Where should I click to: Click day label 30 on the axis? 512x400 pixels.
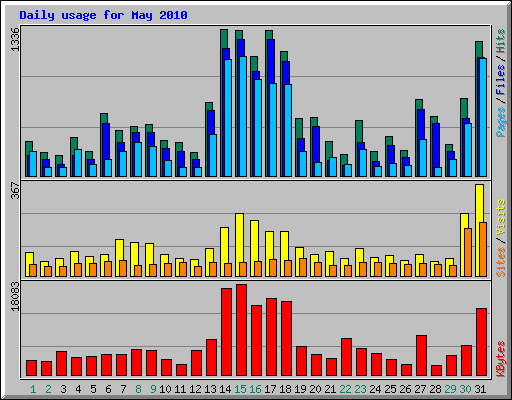(465, 389)
